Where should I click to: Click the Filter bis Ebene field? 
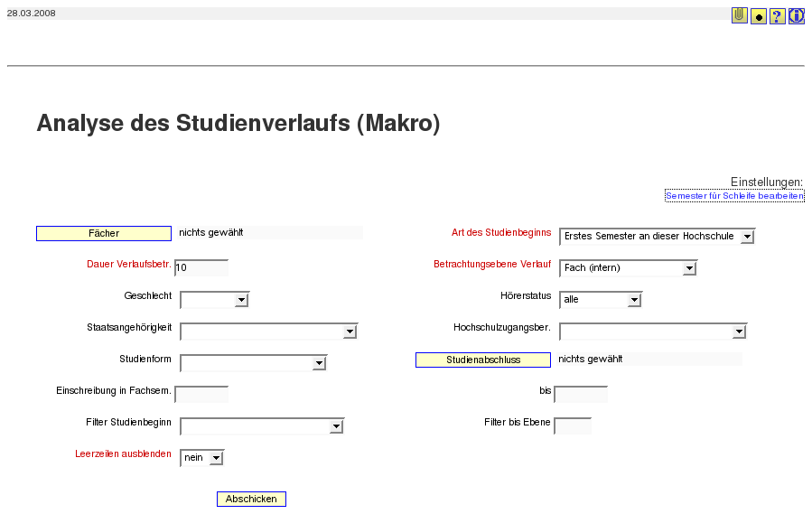[x=573, y=425]
